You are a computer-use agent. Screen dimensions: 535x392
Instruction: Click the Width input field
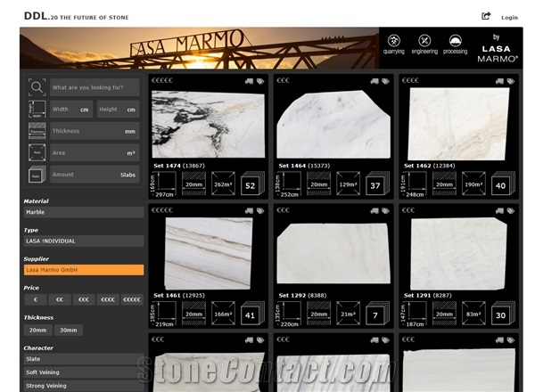coord(71,110)
